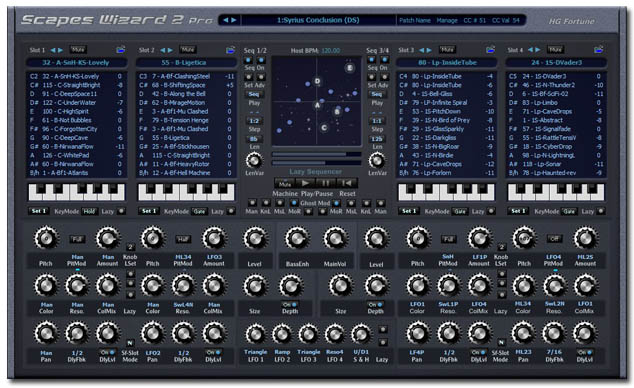Open the Slot 4 load folder icon
This screenshot has width=634, height=388.
point(599,50)
